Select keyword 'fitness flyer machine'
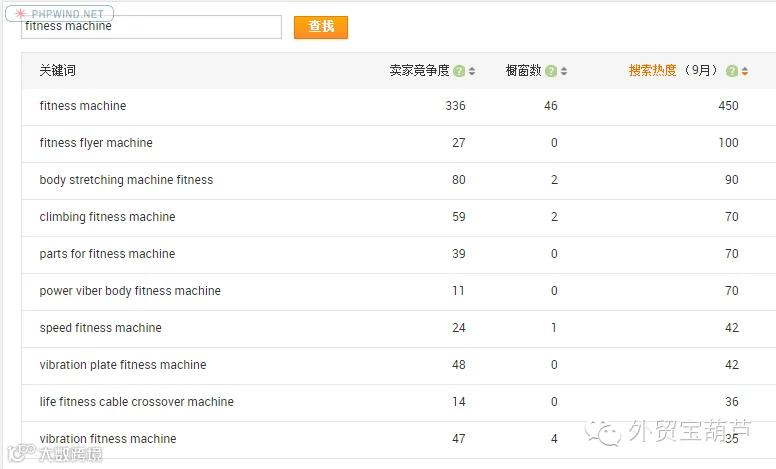 pos(96,143)
